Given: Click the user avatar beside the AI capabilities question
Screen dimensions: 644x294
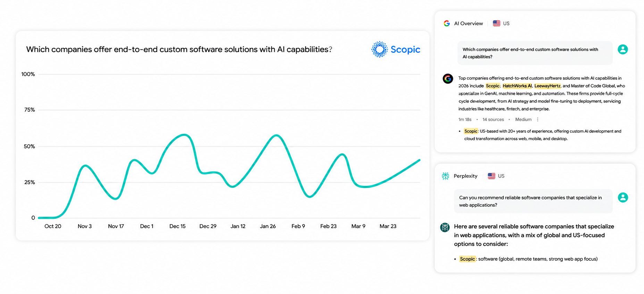Looking at the screenshot, I should click(x=623, y=49).
